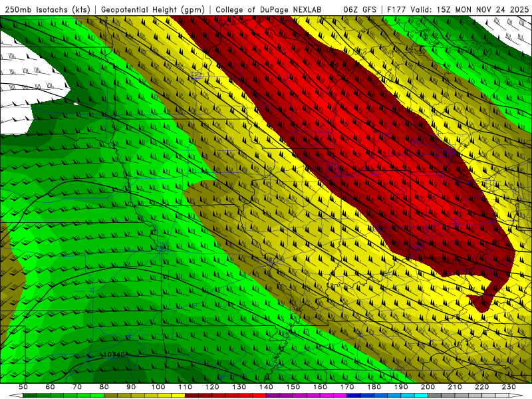The width and height of the screenshot is (532, 399).
Task: Pick the dark blue swatch starting at 170
Action: point(354,396)
